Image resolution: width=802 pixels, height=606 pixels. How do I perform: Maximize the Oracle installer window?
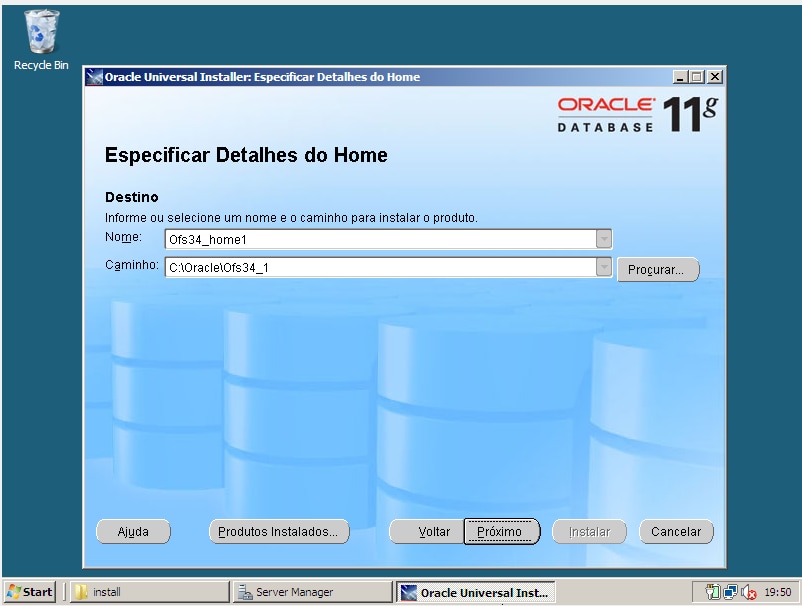[x=697, y=77]
